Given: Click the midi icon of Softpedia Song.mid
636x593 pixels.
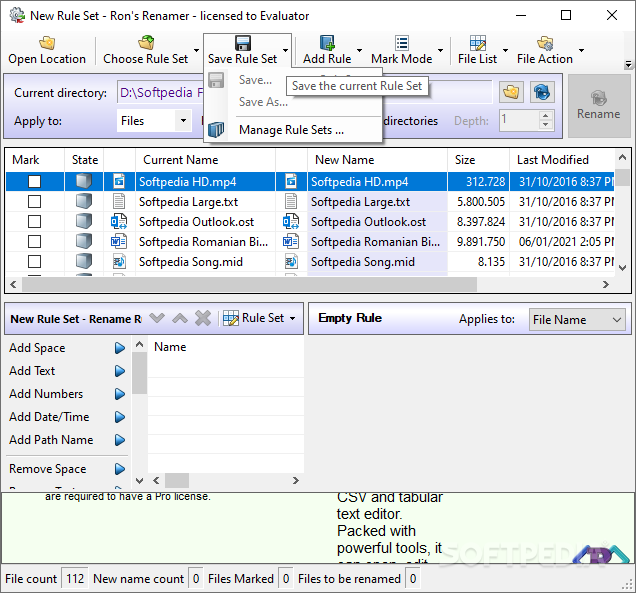Looking at the screenshot, I should [119, 262].
